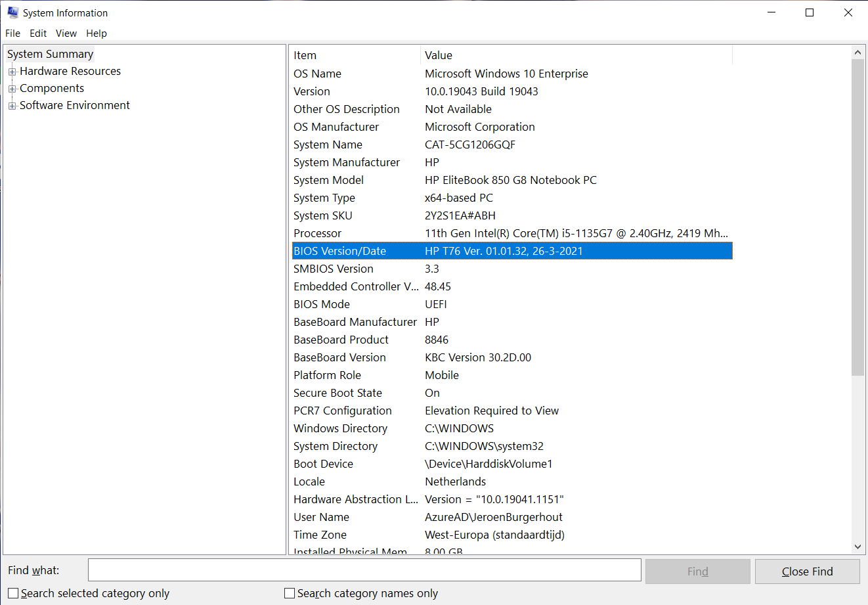Screen dimensions: 868x605
Task: Enable Search category names only
Action: coord(290,593)
